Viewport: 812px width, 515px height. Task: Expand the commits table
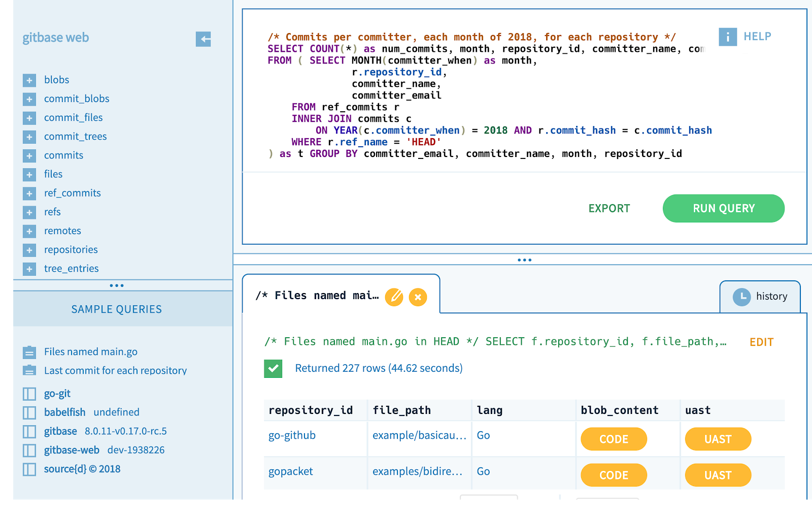pyautogui.click(x=29, y=155)
